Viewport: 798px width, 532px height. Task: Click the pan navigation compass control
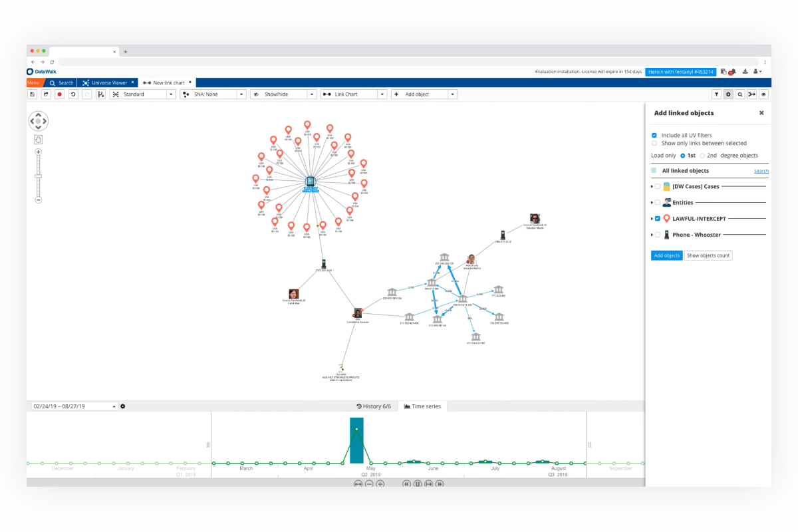coord(38,121)
